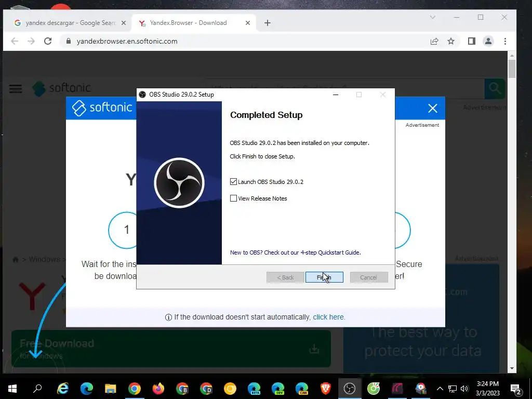Viewport: 532px width, 399px height.
Task: Open File Explorer from taskbar
Action: click(110, 388)
